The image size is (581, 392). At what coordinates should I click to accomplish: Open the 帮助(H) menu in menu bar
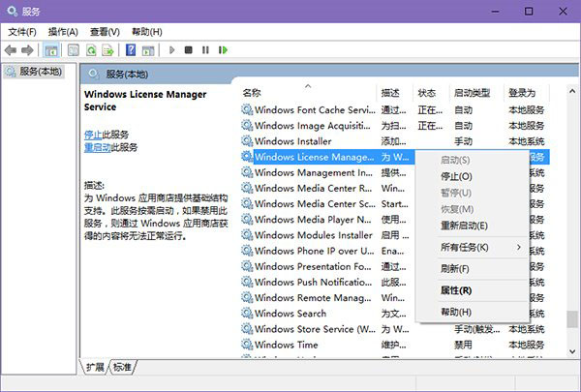(x=147, y=32)
